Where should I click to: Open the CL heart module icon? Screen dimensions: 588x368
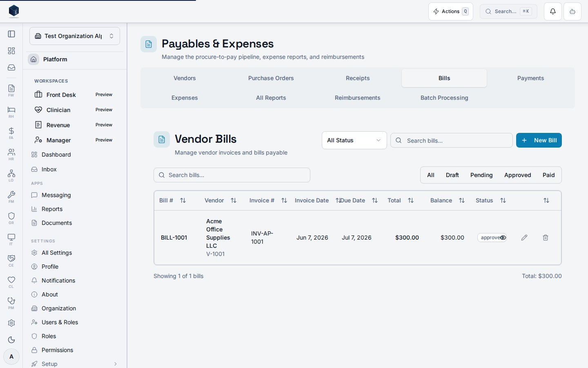(11, 282)
